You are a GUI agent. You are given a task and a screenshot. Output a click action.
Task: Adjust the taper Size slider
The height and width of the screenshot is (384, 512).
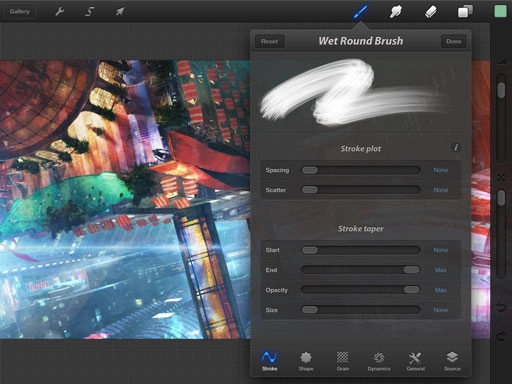[x=361, y=310]
